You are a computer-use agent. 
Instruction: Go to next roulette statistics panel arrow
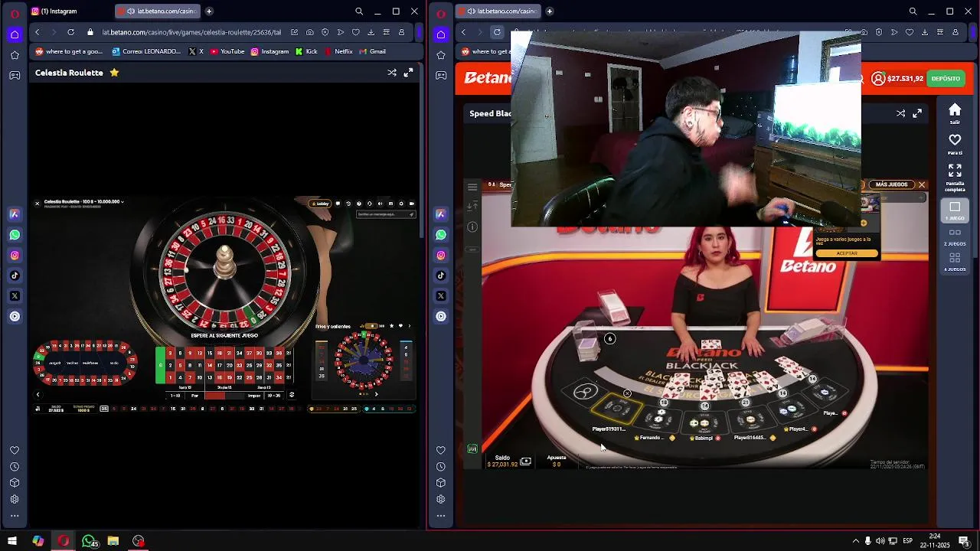click(376, 395)
